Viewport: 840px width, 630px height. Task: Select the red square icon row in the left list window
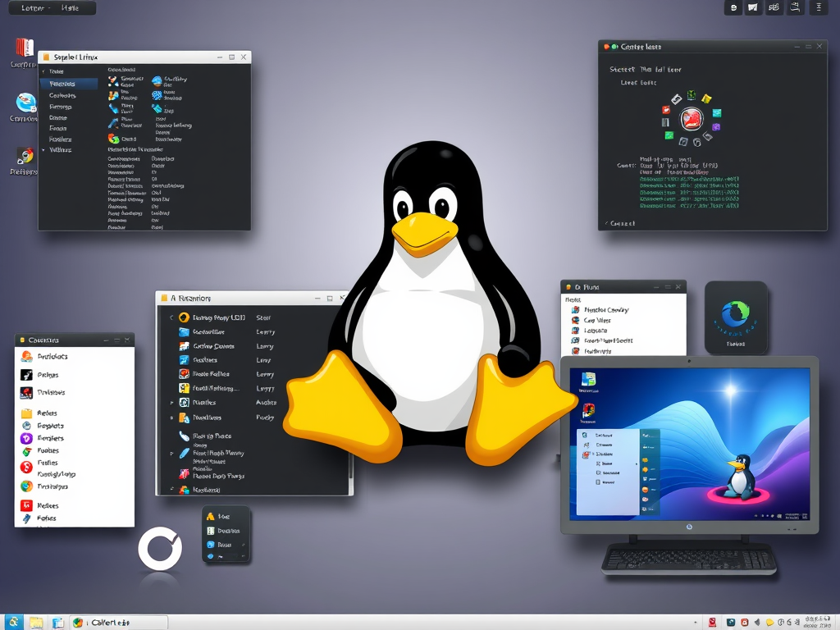pyautogui.click(x=75, y=505)
